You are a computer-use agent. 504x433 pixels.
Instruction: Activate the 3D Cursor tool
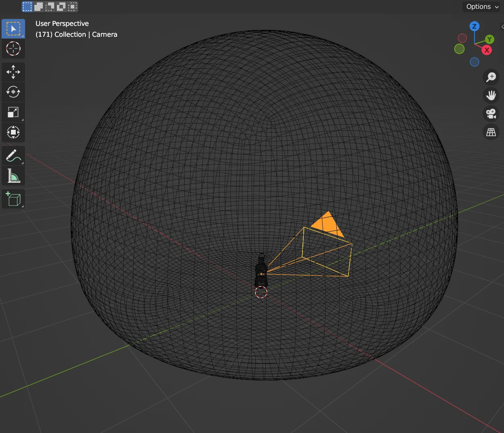pyautogui.click(x=13, y=49)
